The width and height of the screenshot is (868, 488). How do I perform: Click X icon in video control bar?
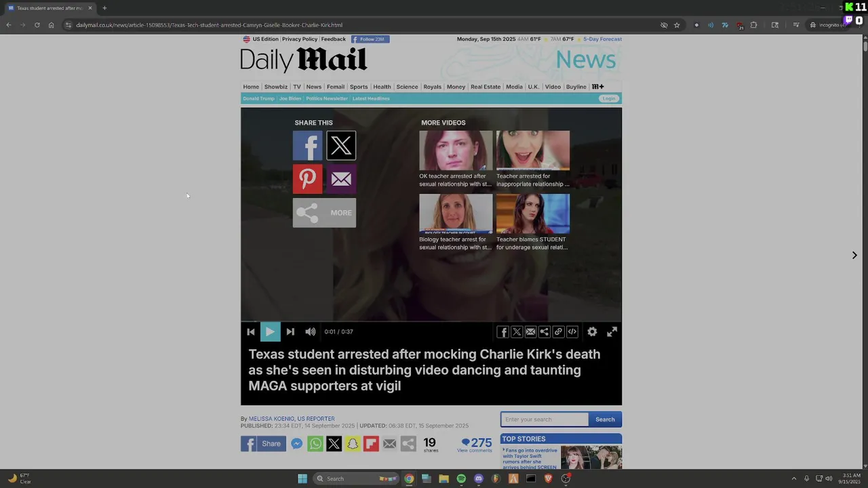tap(517, 331)
